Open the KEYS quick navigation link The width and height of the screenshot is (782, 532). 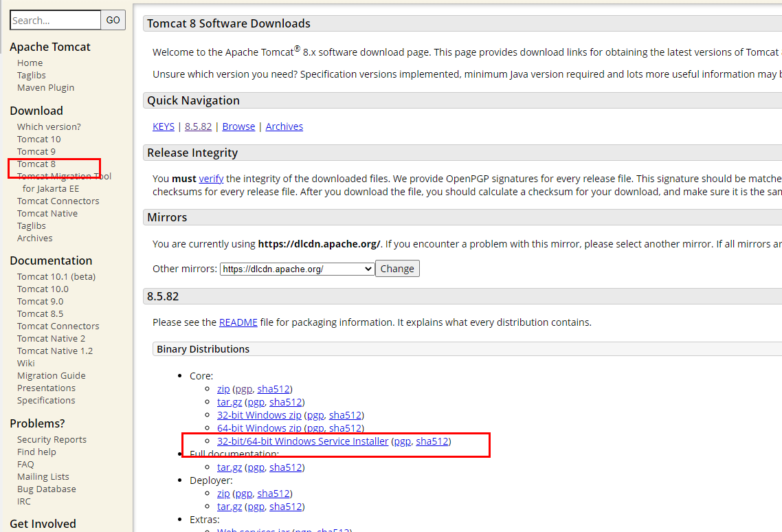point(164,126)
